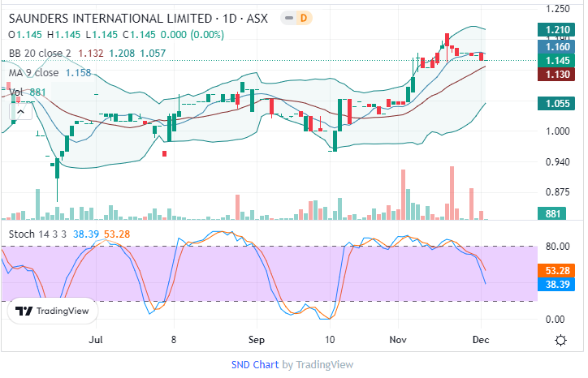Click the TradingView logo badge

point(53,311)
